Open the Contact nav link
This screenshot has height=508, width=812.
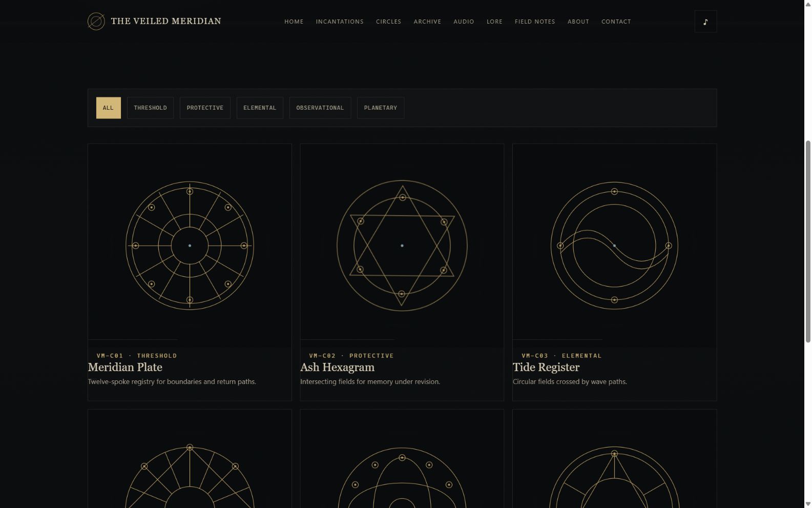click(x=616, y=22)
